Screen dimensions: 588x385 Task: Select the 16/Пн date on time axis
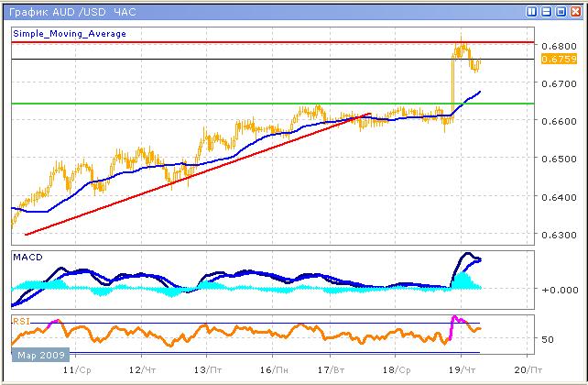271,369
